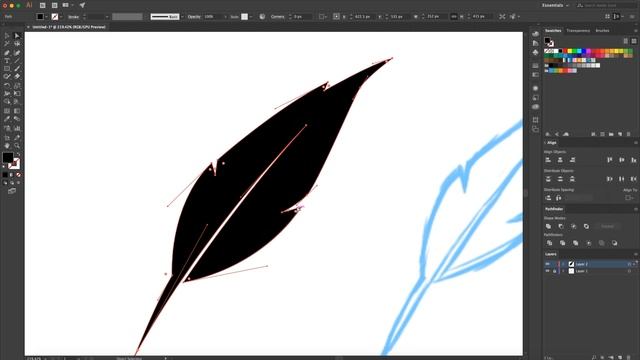The height and width of the screenshot is (360, 640).
Task: Click the large black Fill swatch in toolbar
Action: [x=7, y=157]
